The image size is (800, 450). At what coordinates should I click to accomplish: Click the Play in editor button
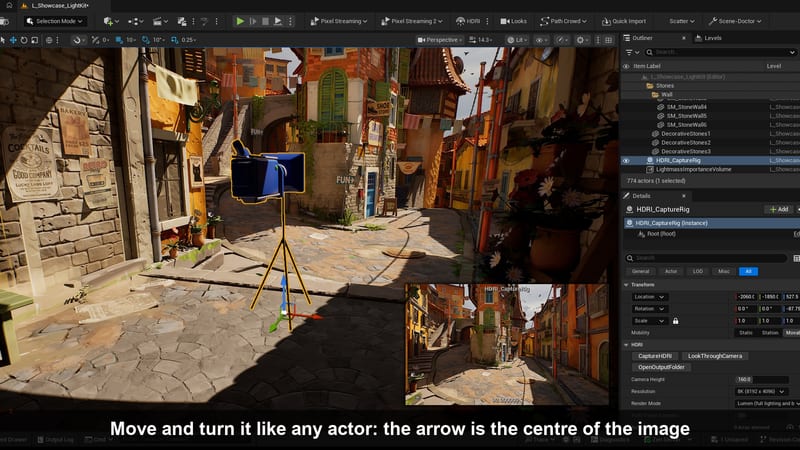240,21
